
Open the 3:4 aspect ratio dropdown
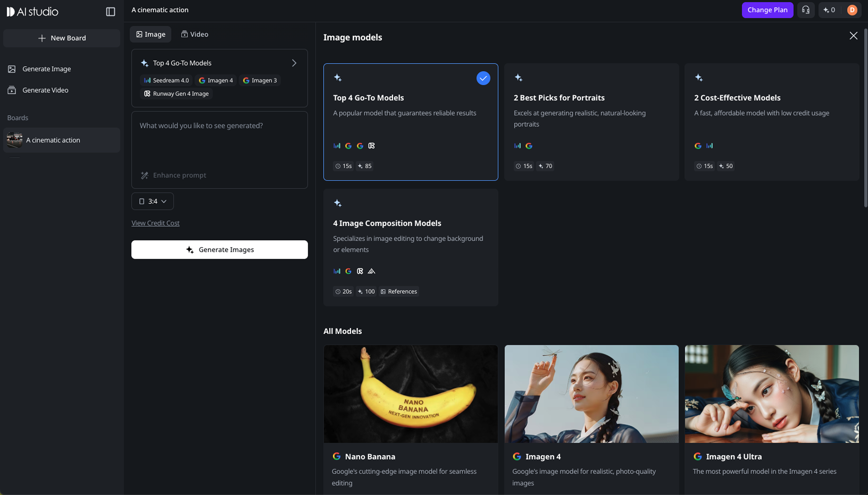coord(153,201)
